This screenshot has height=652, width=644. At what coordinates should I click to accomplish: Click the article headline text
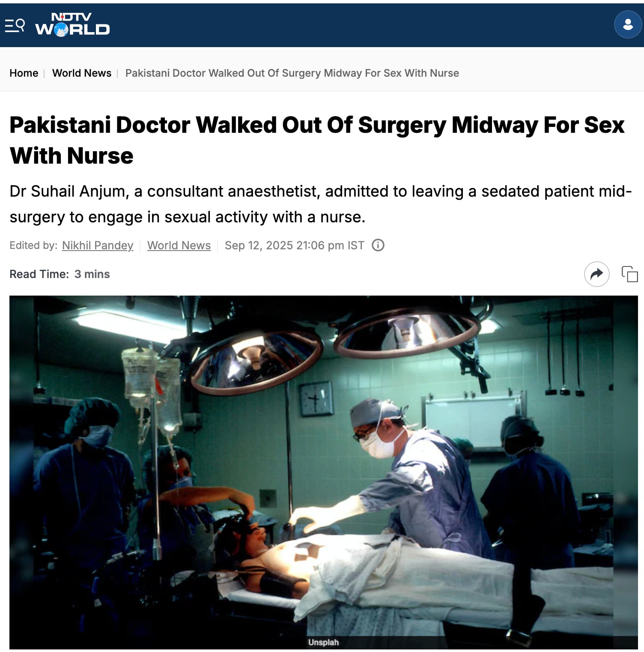tap(317, 140)
